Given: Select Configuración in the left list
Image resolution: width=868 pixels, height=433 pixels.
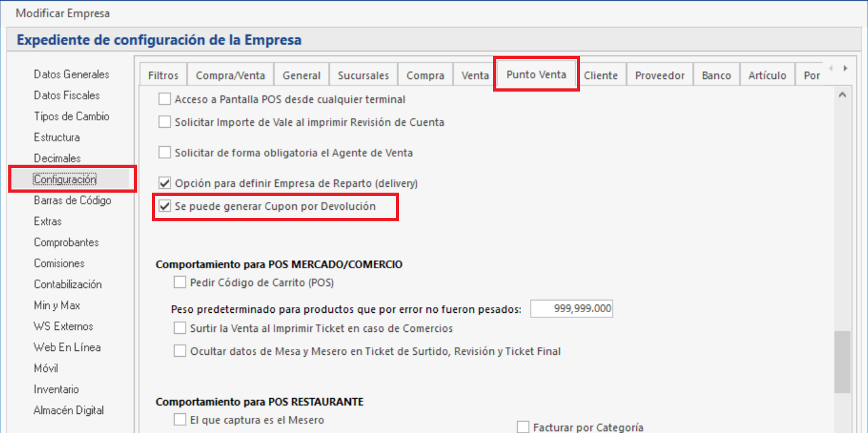Looking at the screenshot, I should click(65, 179).
